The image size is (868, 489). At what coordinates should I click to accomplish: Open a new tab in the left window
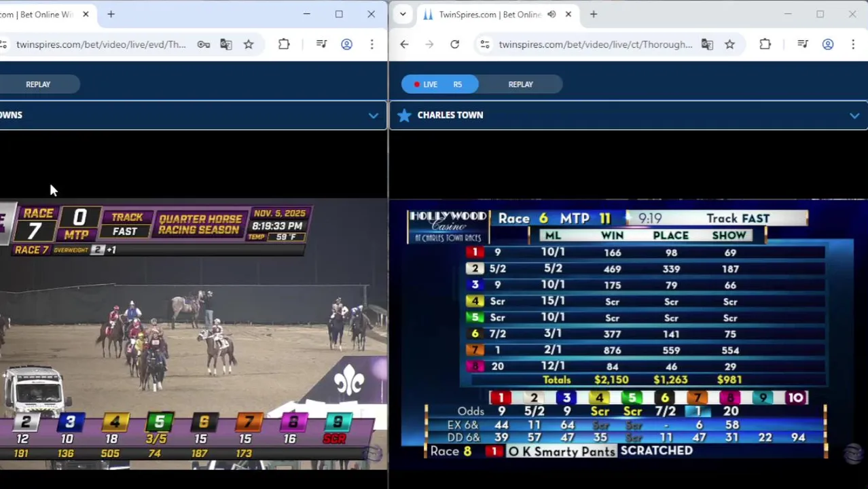(111, 14)
